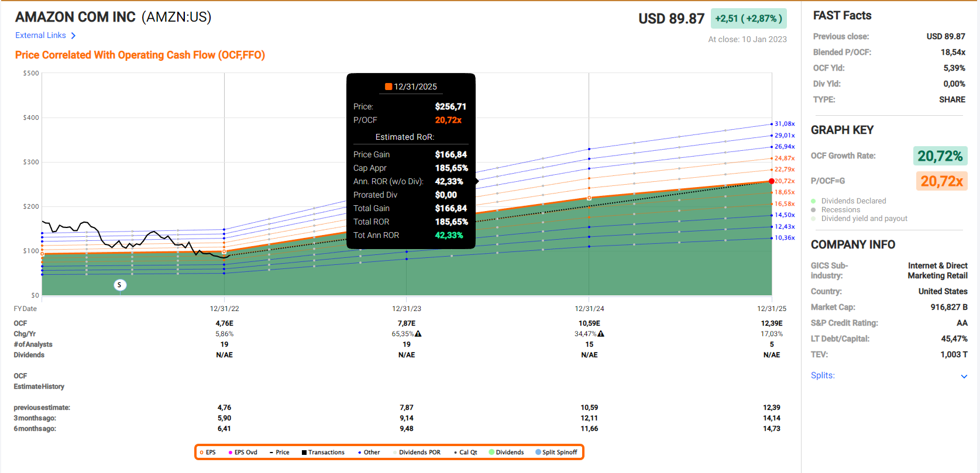Click the EPS legend marker
Image resolution: width=980 pixels, height=473 pixels.
pos(202,453)
